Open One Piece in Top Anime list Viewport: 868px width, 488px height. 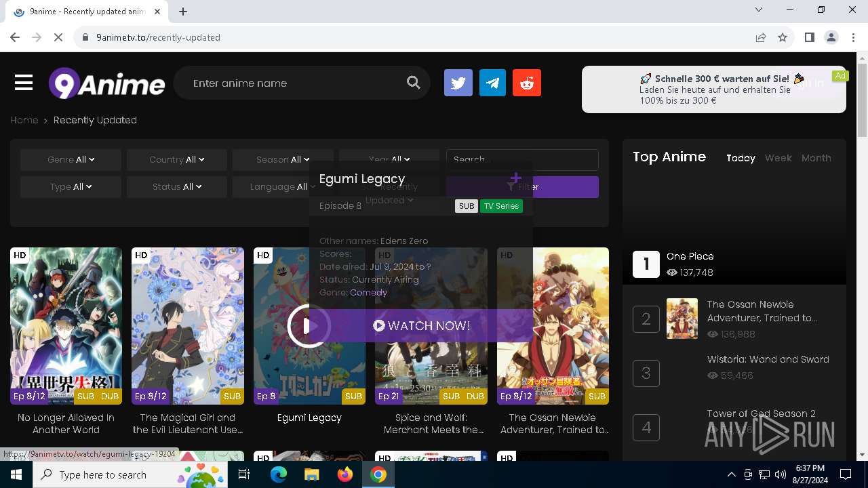pos(690,256)
